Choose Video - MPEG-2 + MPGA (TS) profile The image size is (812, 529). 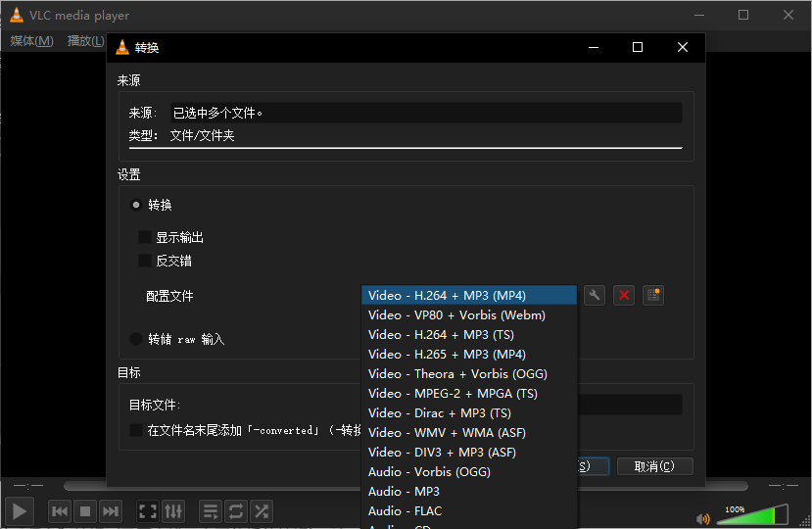(468, 394)
